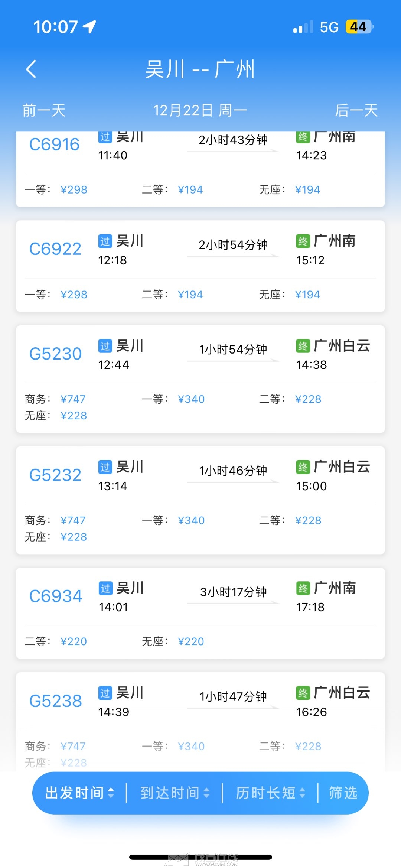Select train C6922 number

(x=55, y=249)
